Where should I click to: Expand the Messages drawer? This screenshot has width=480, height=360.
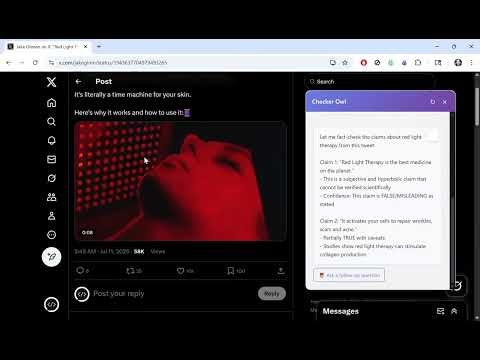pos(454,311)
